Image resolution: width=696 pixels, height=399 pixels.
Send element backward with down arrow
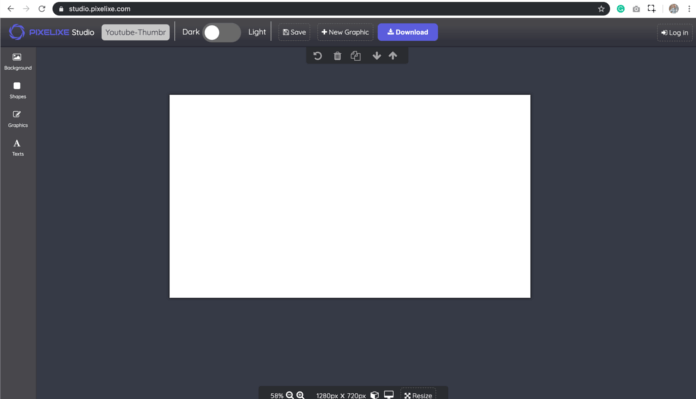pos(376,56)
